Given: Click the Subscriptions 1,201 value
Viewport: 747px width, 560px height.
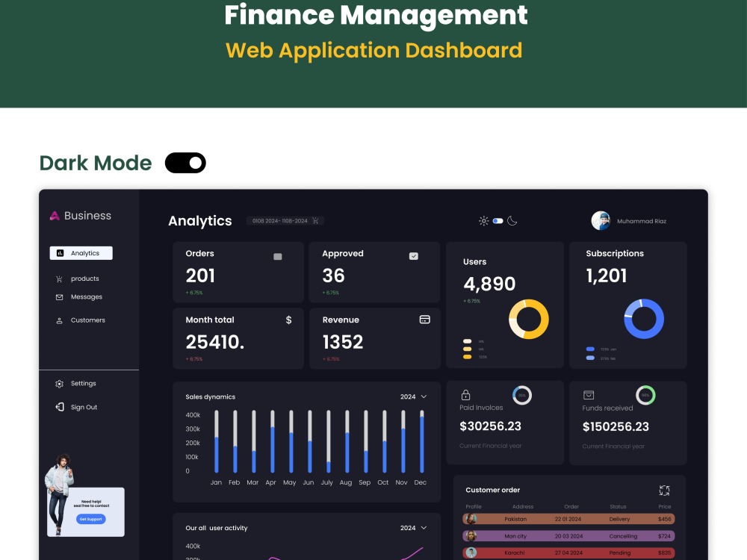Looking at the screenshot, I should 607,276.
